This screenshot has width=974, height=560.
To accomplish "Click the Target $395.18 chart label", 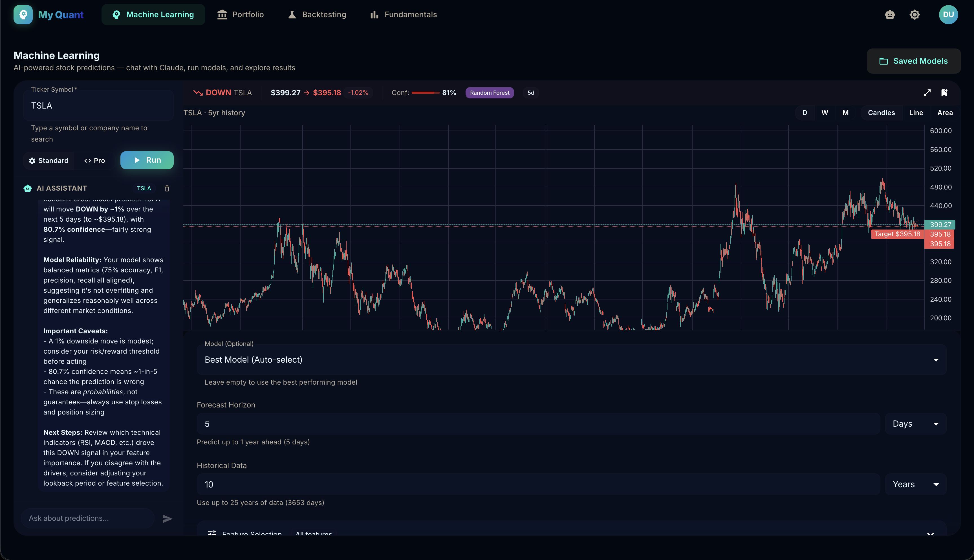I will tap(897, 234).
